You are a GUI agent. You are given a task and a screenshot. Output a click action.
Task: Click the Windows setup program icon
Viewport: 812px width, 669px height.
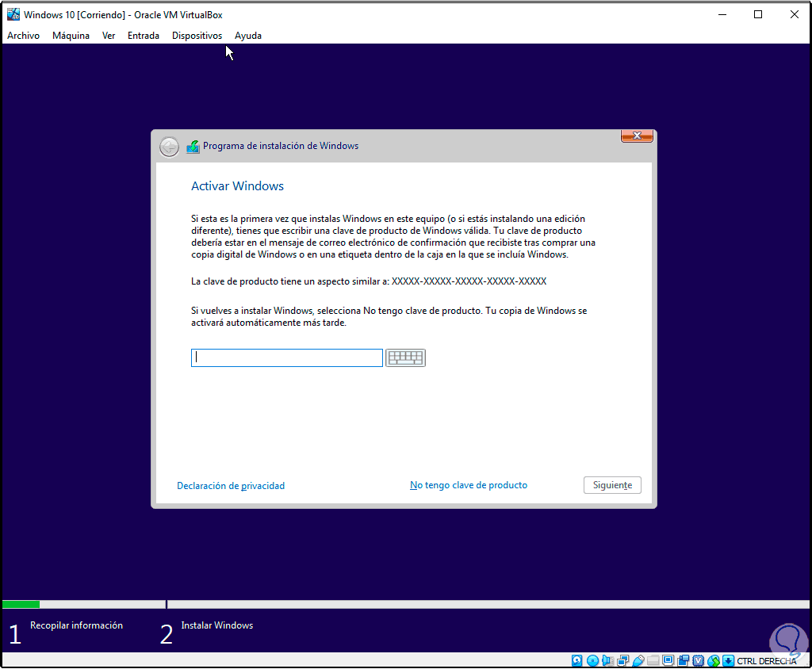pyautogui.click(x=193, y=147)
